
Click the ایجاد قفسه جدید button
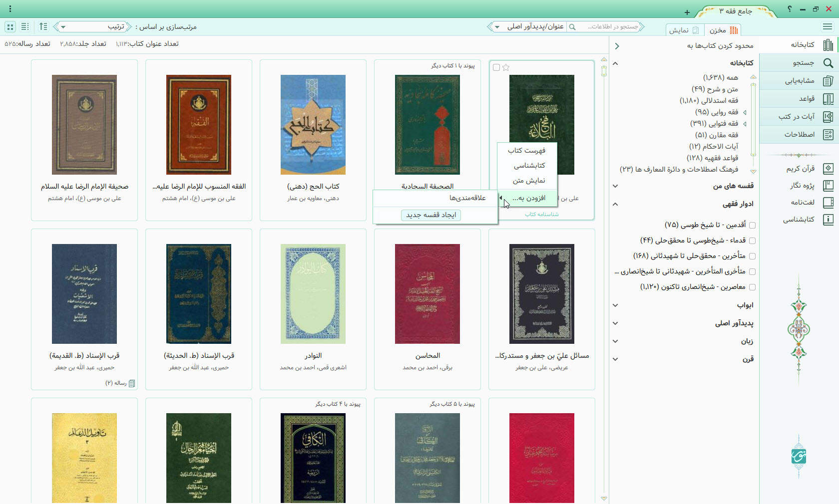(431, 215)
